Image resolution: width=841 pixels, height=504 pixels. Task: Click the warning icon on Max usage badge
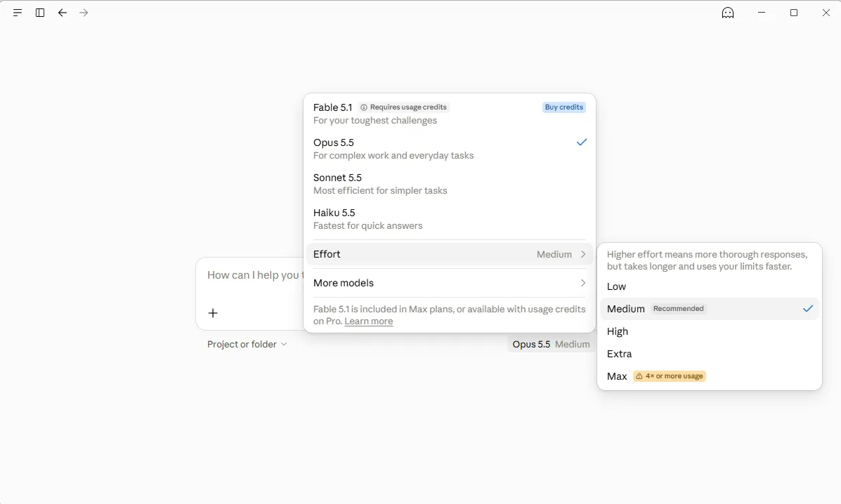[639, 376]
